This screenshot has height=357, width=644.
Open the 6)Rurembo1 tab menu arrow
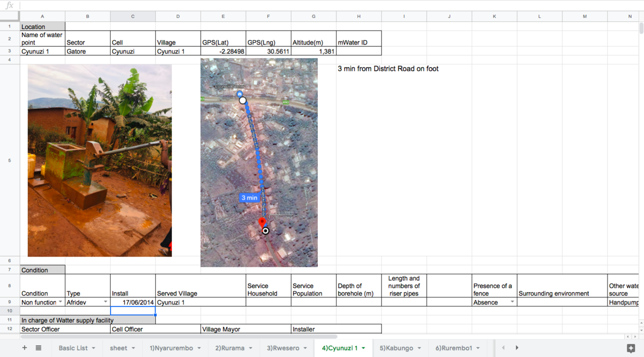[x=478, y=348]
